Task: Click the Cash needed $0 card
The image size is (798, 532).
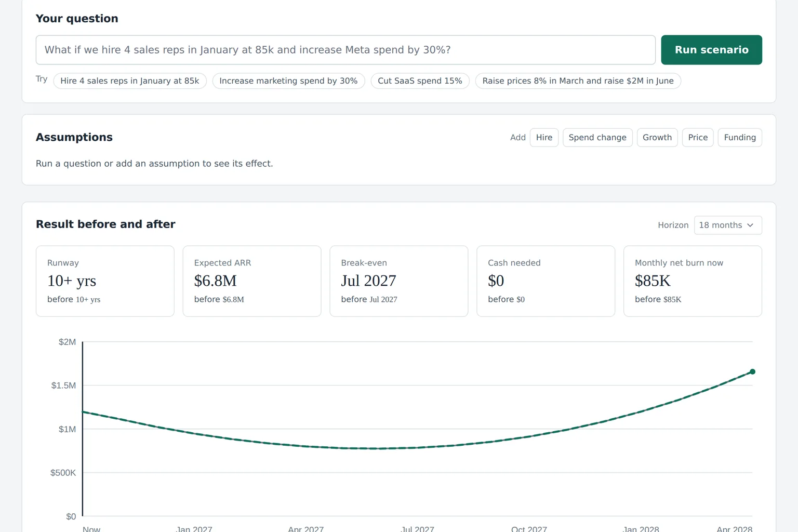Action: tap(546, 281)
